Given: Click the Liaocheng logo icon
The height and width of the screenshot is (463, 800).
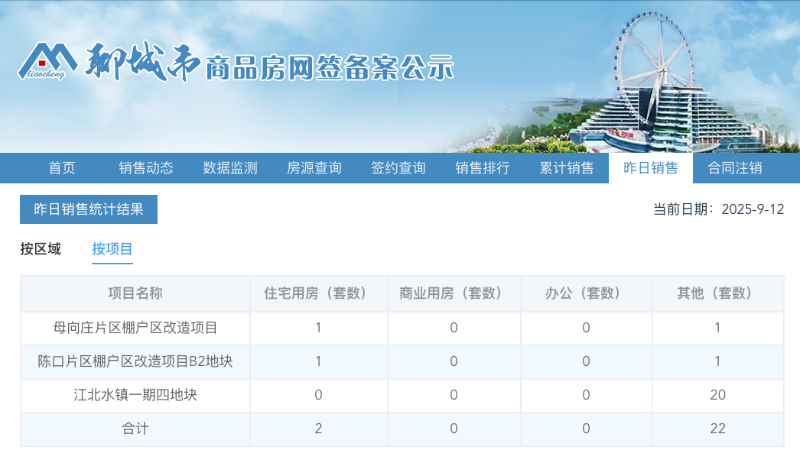Looking at the screenshot, I should click(x=48, y=63).
